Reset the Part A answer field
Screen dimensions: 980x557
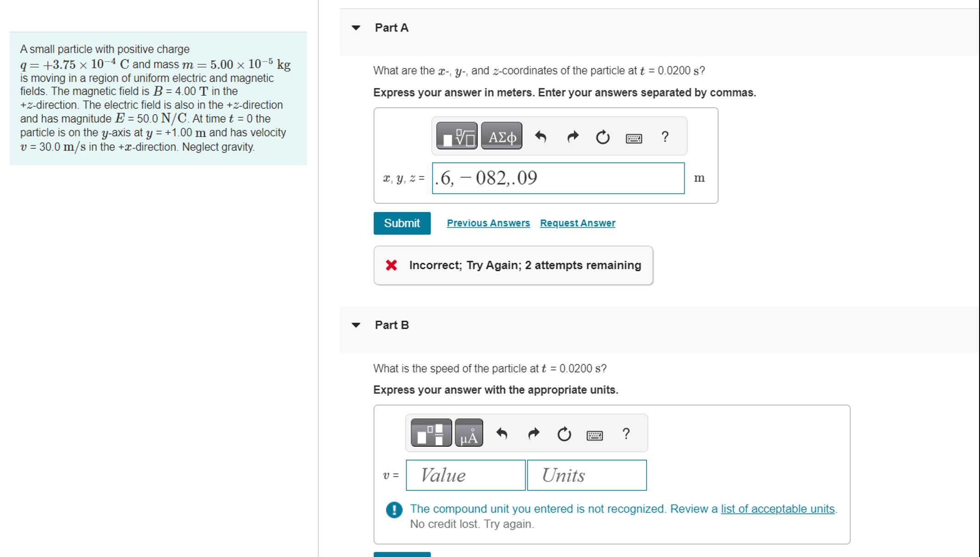click(602, 136)
